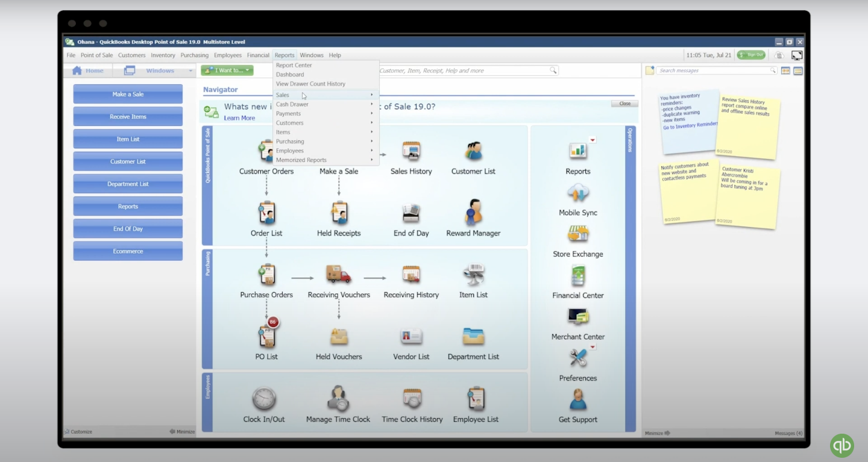Click the Make a Sale sidebar button

tap(128, 94)
